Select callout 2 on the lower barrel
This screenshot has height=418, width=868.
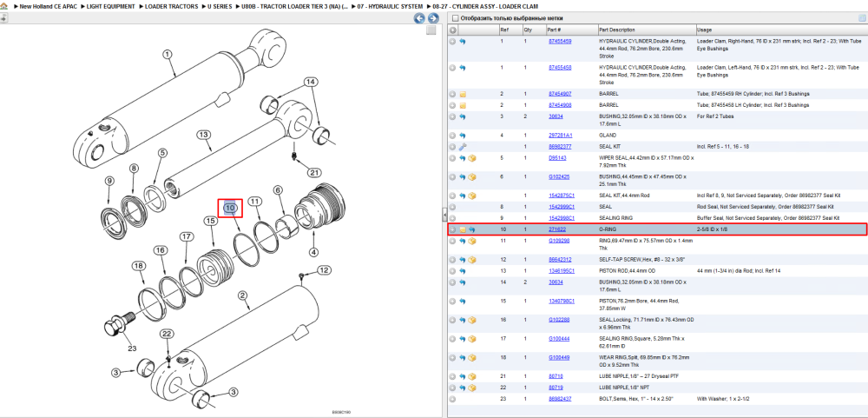242,295
